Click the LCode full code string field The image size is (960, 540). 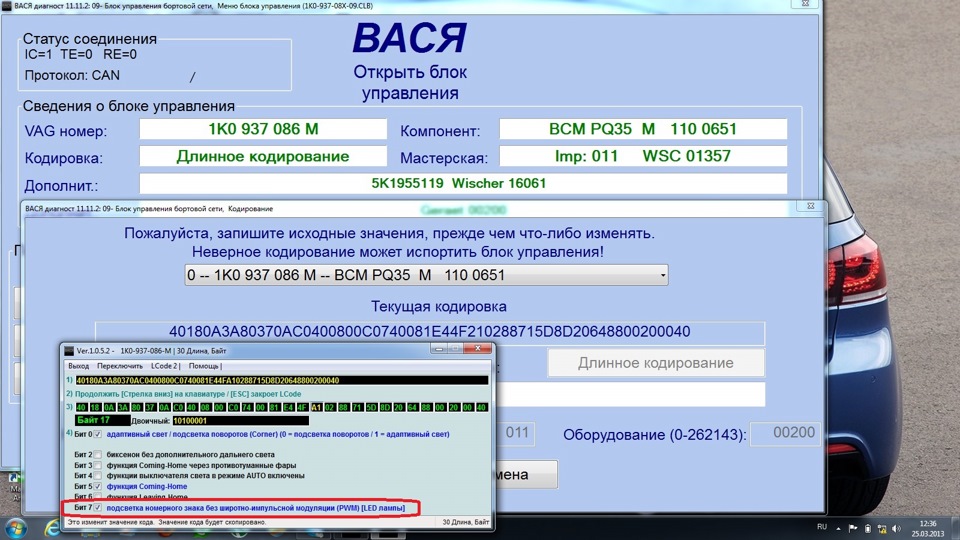point(282,380)
